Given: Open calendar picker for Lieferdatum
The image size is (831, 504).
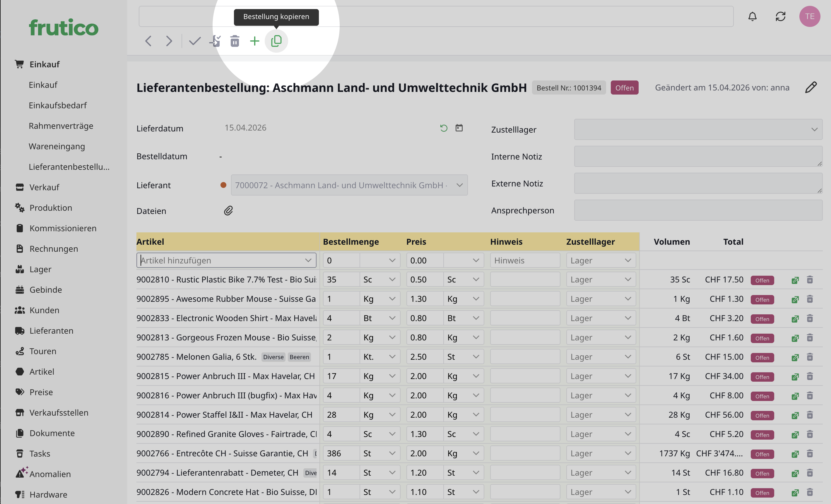Looking at the screenshot, I should click(459, 128).
